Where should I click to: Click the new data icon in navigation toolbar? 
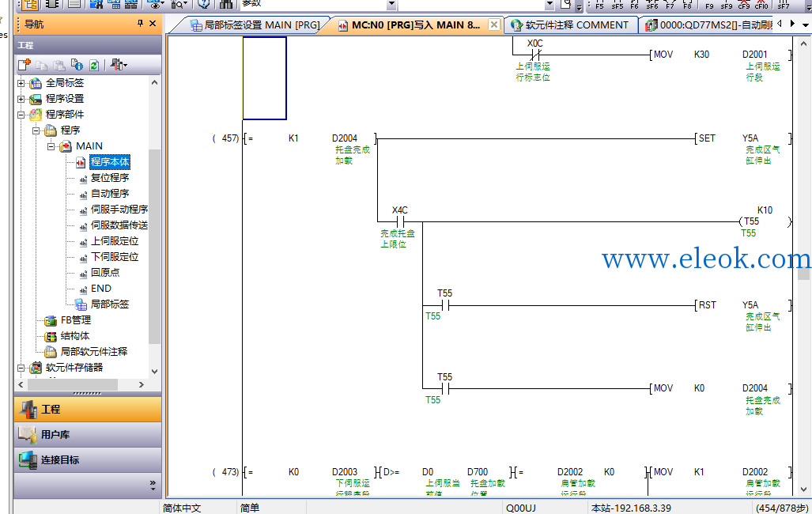click(25, 65)
